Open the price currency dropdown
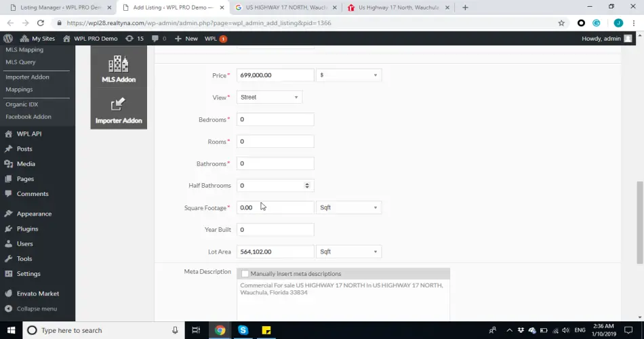This screenshot has width=644, height=339. 349,75
